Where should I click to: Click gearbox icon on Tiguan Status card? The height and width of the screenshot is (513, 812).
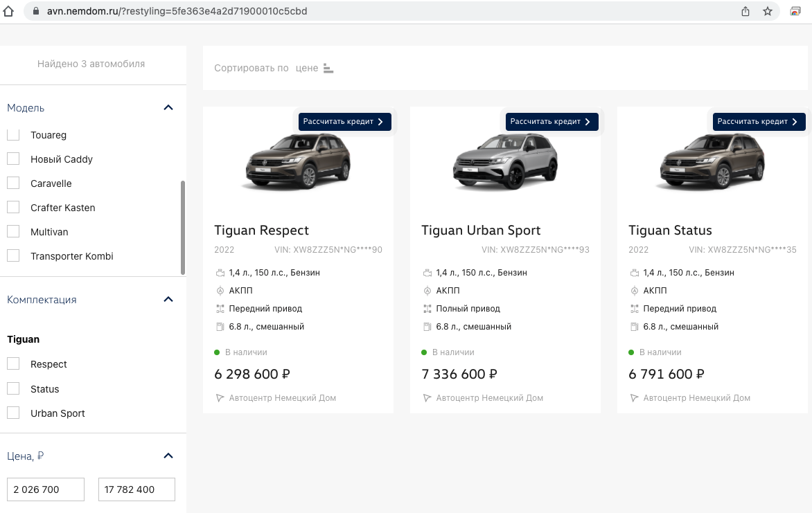click(x=635, y=291)
